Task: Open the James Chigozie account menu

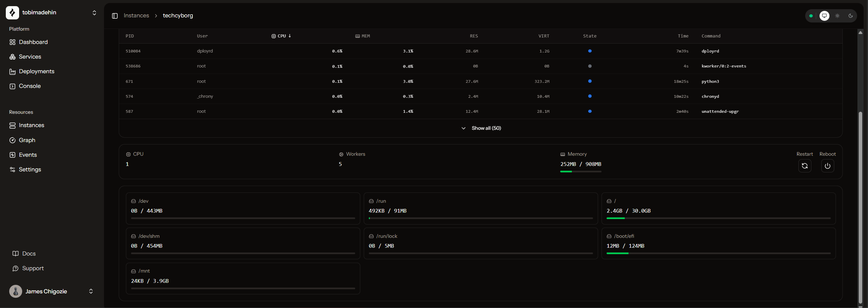Action: coord(91,291)
